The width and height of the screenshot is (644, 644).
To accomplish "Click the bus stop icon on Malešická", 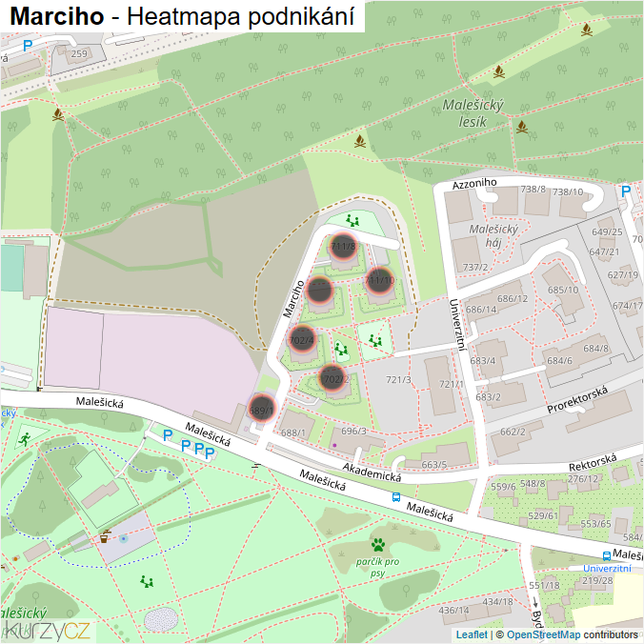I will click(x=396, y=497).
